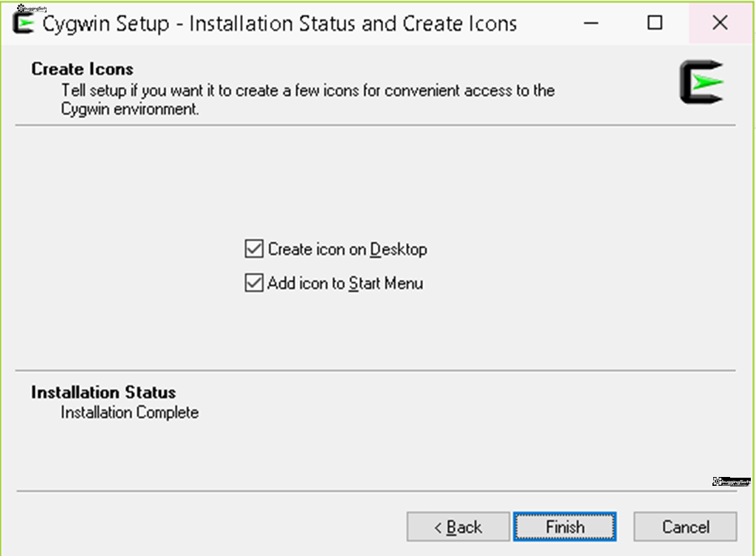Click the 'Tell setup if you want' description
Image resolution: width=756 pixels, height=556 pixels.
coord(308,100)
